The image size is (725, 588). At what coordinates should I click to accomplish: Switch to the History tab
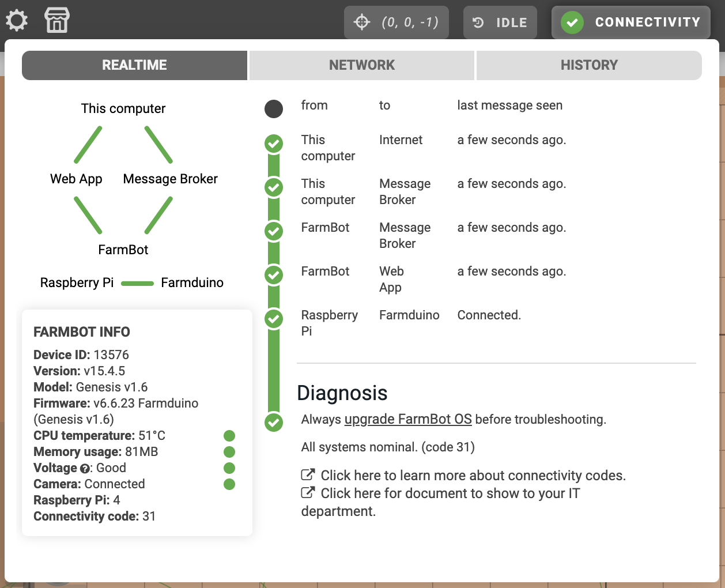[x=589, y=65]
